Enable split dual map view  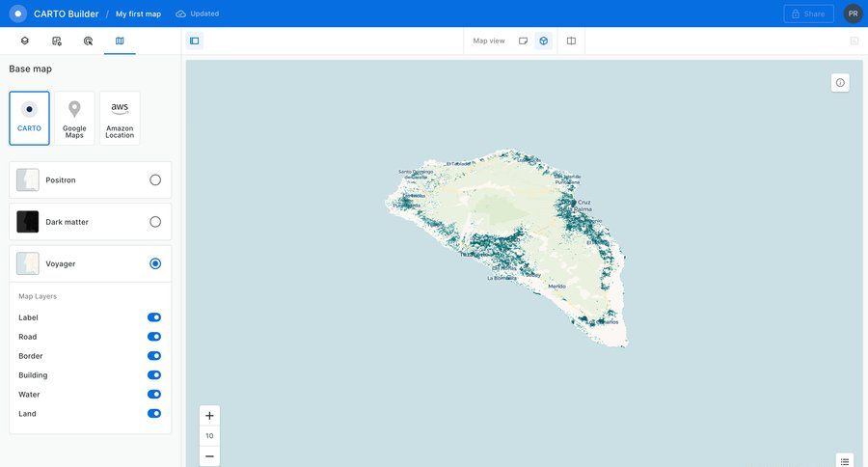[571, 41]
